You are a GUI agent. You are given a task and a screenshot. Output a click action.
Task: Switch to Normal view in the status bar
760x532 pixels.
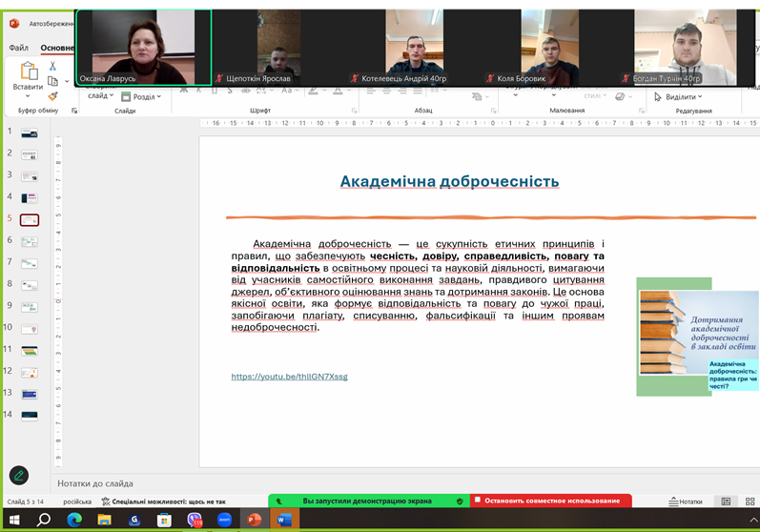point(726,501)
